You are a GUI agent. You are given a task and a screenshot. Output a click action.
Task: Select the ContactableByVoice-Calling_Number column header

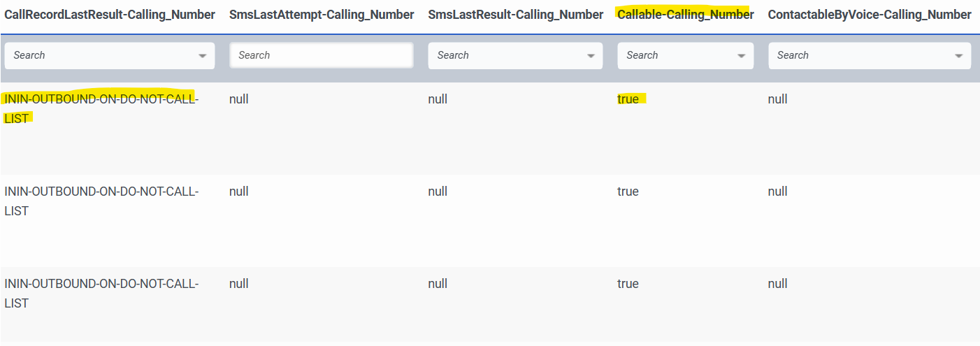[869, 15]
